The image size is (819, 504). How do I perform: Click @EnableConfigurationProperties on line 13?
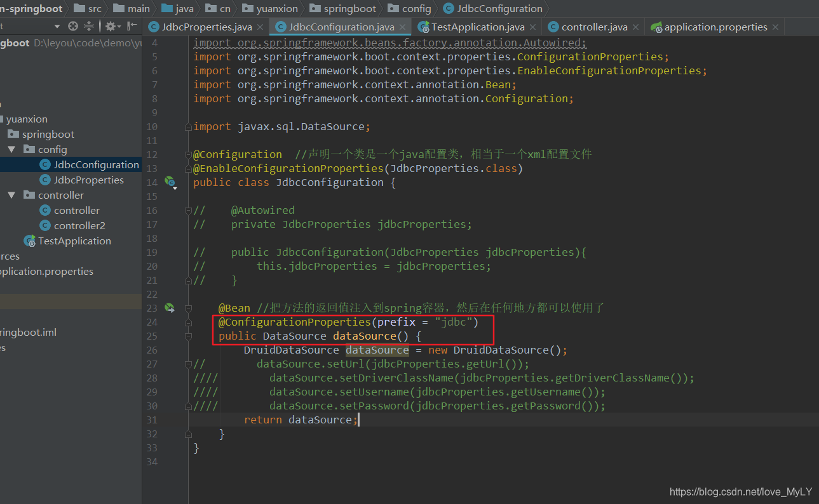click(x=288, y=168)
